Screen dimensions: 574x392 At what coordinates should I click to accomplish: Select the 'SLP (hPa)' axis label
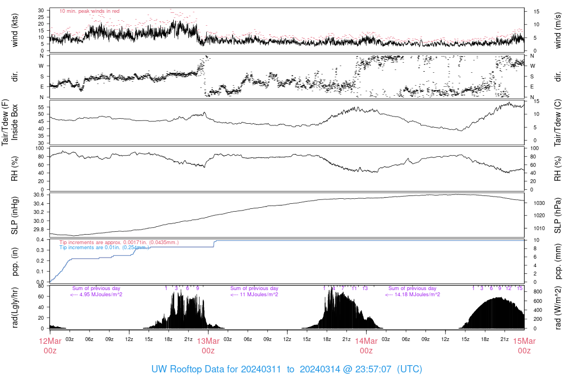tap(558, 216)
